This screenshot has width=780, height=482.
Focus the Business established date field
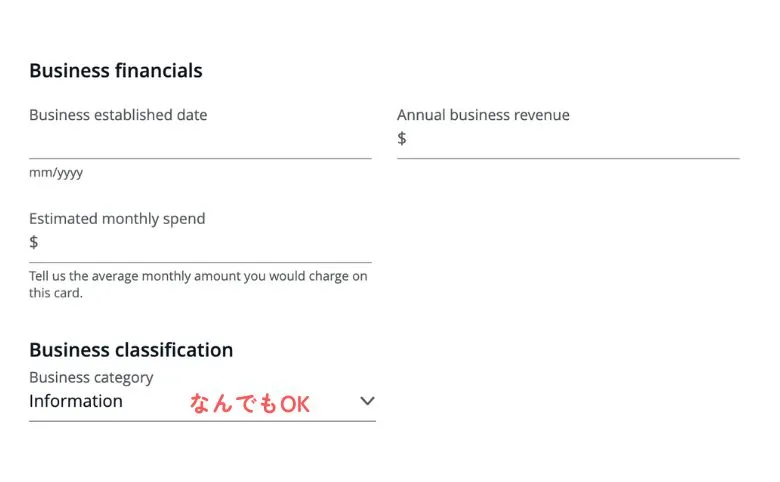[200, 141]
